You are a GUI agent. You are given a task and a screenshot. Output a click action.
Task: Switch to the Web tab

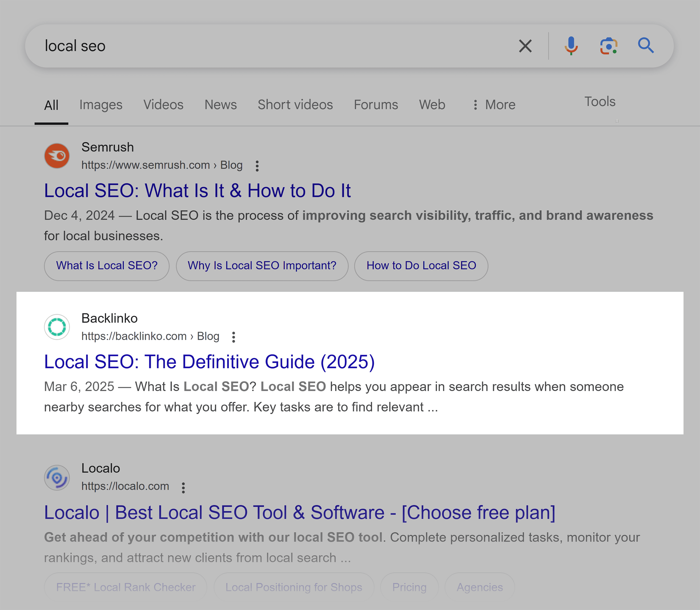click(432, 105)
